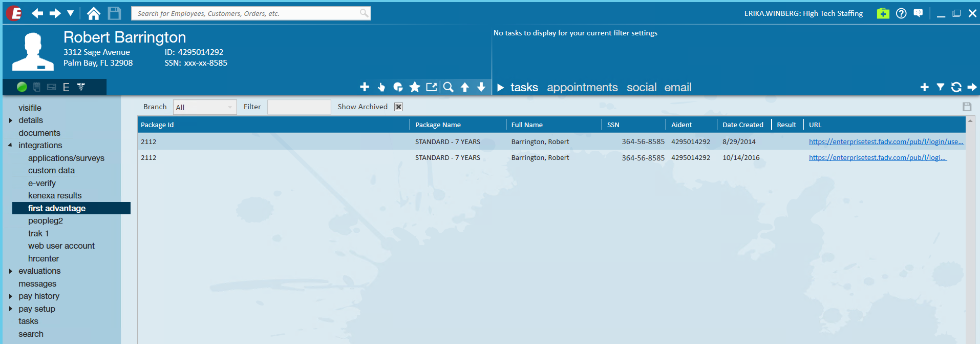The height and width of the screenshot is (344, 980).
Task: Click the Filter text field
Action: pos(299,107)
